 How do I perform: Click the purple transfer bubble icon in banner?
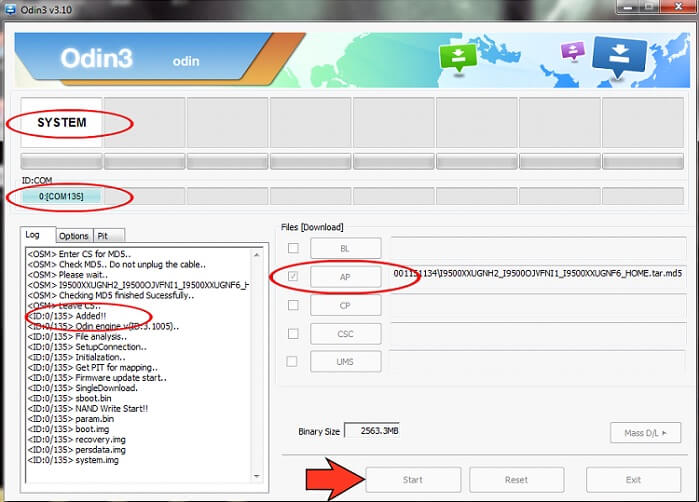tap(573, 50)
